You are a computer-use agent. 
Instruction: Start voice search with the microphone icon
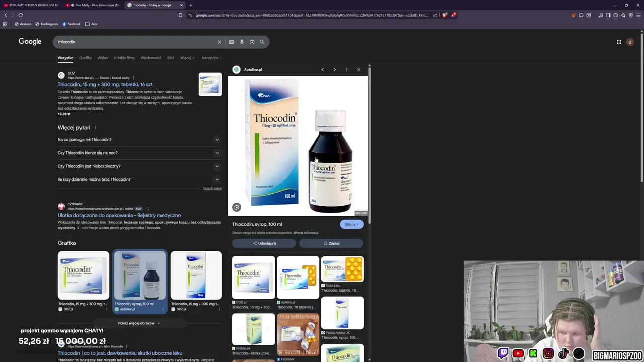pyautogui.click(x=242, y=42)
